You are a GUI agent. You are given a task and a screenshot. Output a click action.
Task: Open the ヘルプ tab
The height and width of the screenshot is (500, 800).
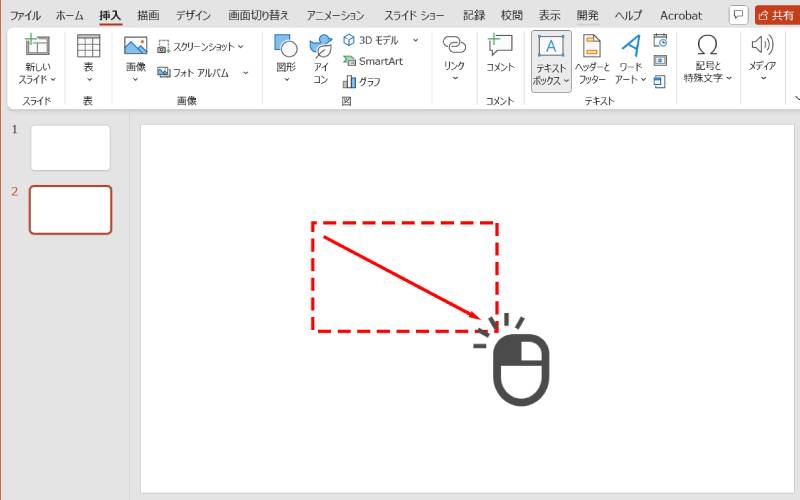coord(629,15)
